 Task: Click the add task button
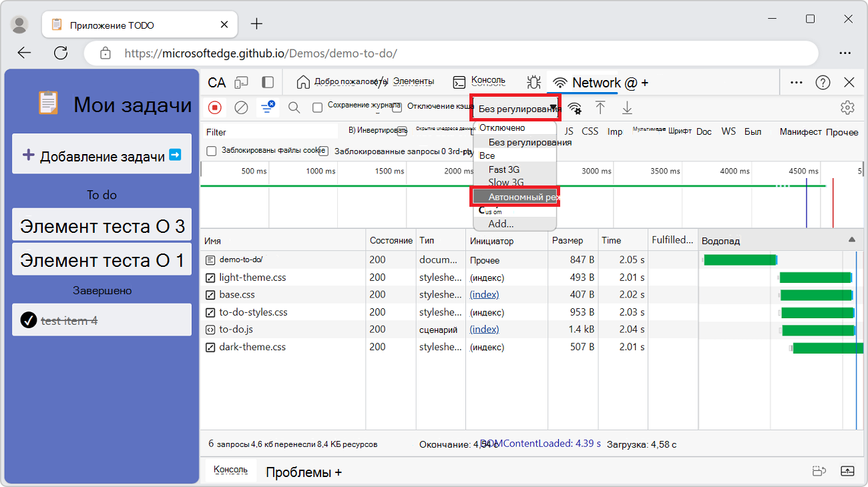[x=102, y=155]
